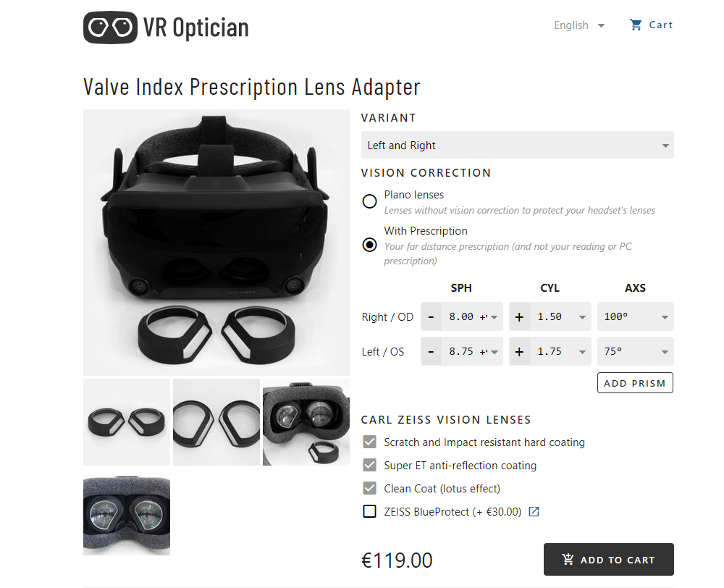The width and height of the screenshot is (724, 588).
Task: Open the Left / OS CYL 1.75 dropdown
Action: [561, 351]
